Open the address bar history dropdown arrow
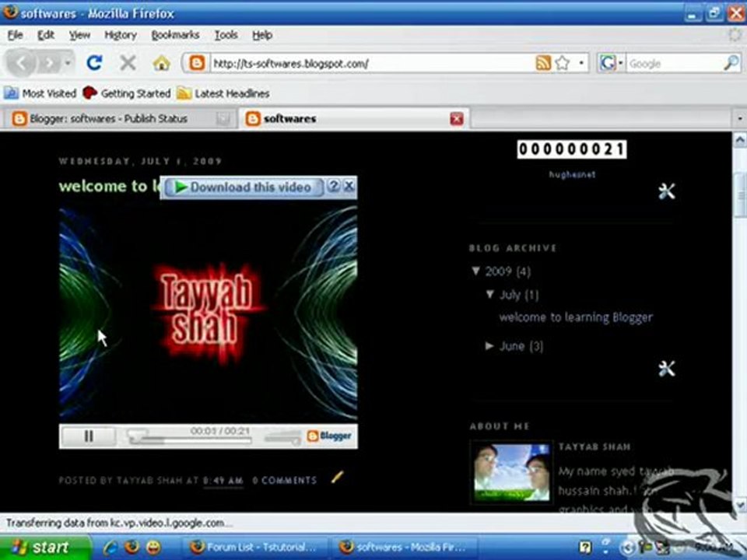This screenshot has width=747, height=560. [x=580, y=63]
